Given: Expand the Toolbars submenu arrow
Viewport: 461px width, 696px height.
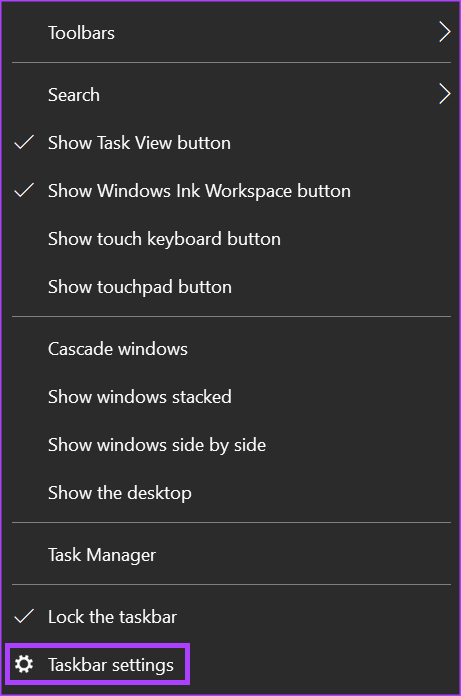Looking at the screenshot, I should 444,32.
